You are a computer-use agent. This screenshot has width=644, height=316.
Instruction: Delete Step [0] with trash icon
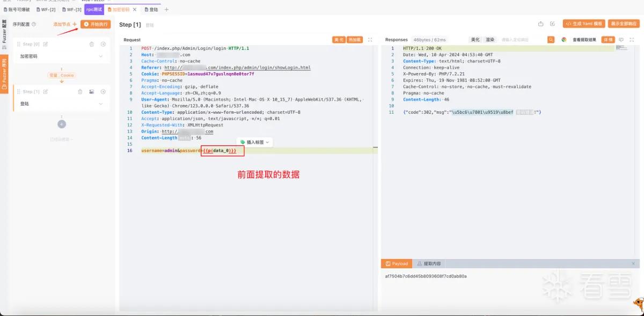[92, 44]
